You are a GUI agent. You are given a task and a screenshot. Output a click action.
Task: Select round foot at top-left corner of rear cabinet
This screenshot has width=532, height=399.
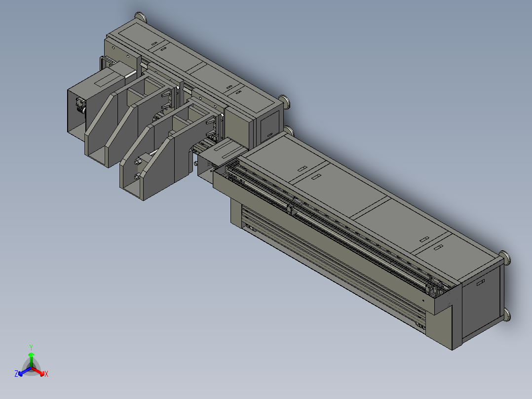[140, 17]
